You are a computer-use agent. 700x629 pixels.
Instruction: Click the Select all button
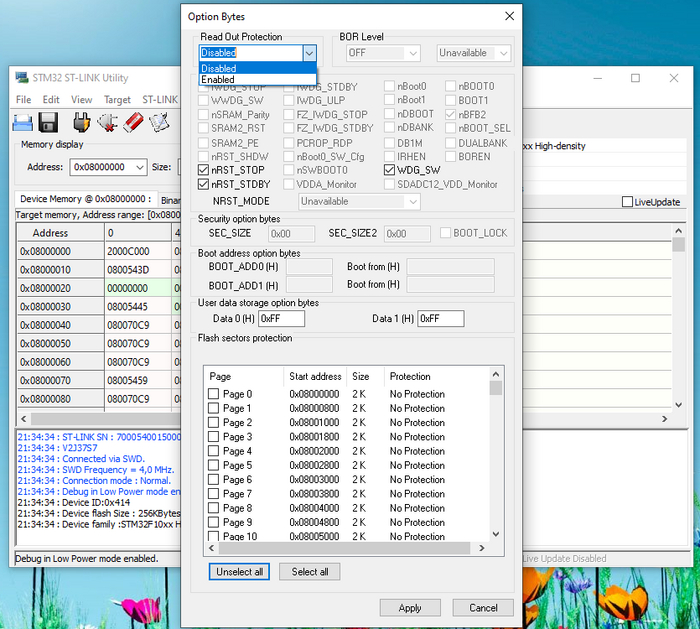tap(310, 572)
